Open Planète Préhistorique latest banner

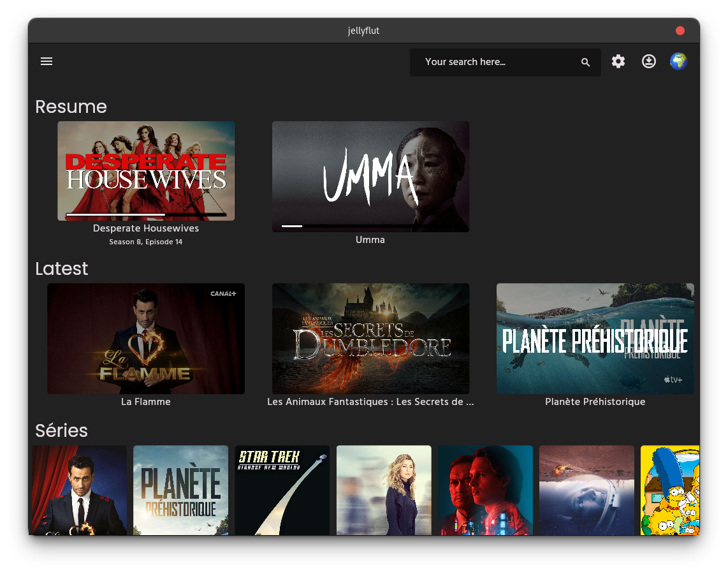pos(595,339)
